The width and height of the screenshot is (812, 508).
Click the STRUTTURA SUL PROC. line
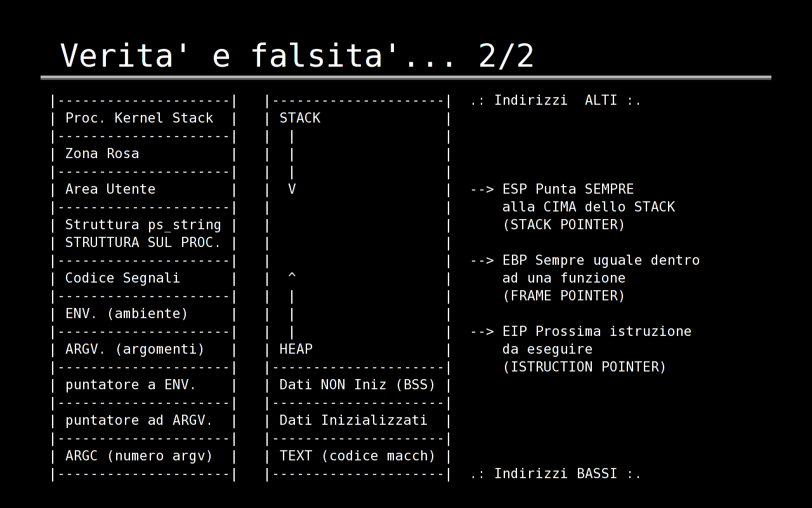click(143, 243)
